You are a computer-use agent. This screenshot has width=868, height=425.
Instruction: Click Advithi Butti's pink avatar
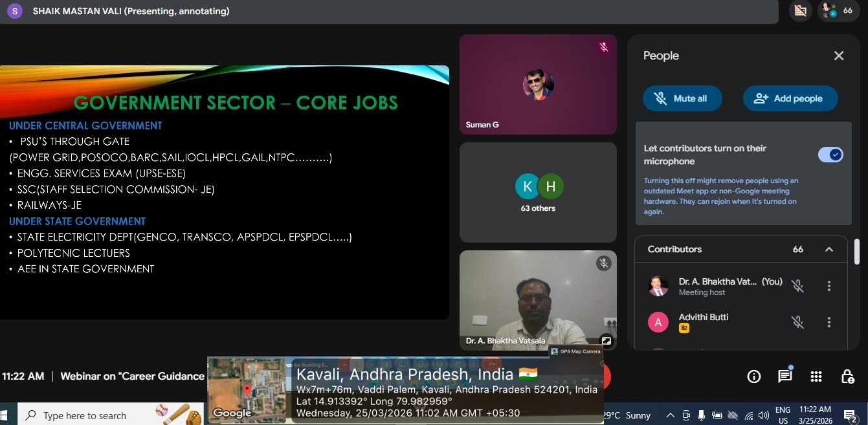(x=658, y=322)
